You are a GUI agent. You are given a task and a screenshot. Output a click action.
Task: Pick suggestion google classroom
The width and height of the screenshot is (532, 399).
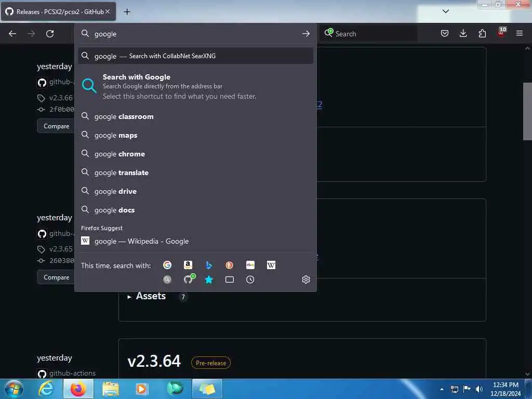coord(195,116)
